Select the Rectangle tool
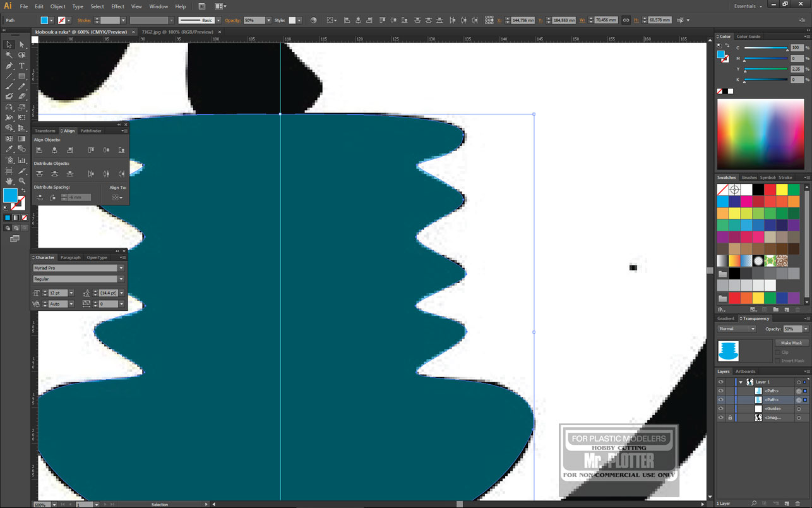The image size is (812, 508). 22,76
